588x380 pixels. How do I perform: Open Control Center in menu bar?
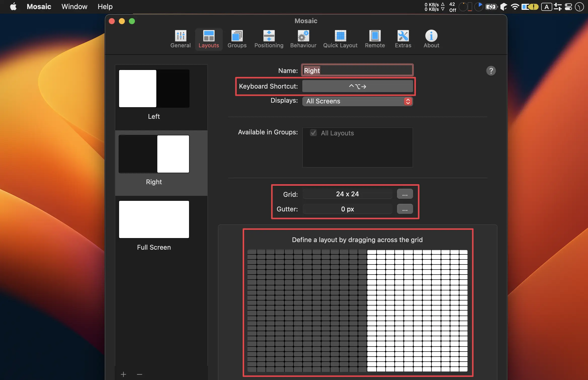pos(568,7)
